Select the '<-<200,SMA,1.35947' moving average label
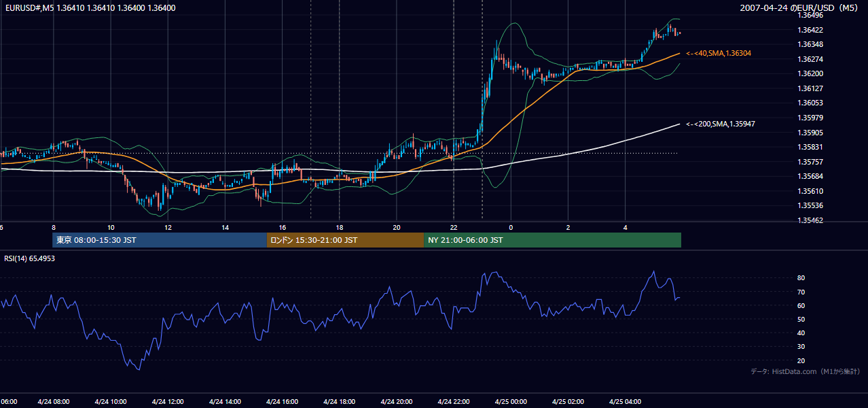This screenshot has height=408, width=868. click(721, 124)
